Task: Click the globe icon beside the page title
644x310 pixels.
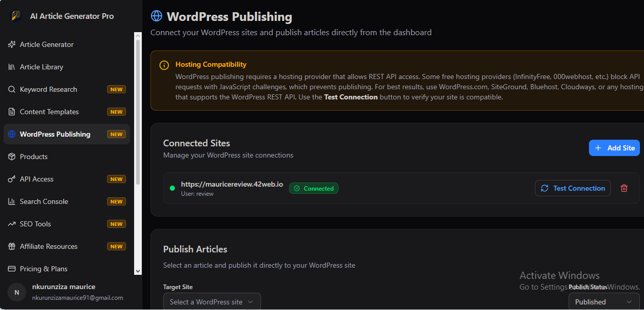Action: pyautogui.click(x=157, y=16)
